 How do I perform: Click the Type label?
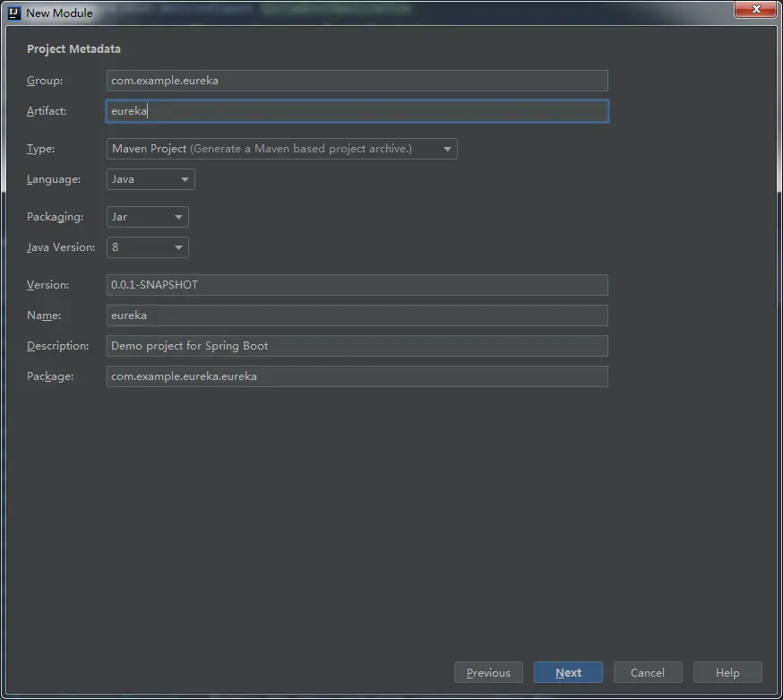coord(41,149)
